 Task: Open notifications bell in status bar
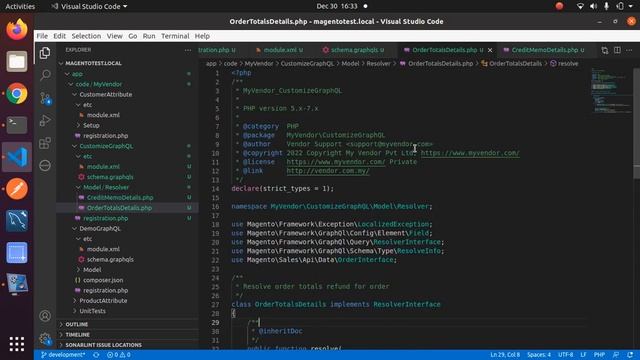630,355
